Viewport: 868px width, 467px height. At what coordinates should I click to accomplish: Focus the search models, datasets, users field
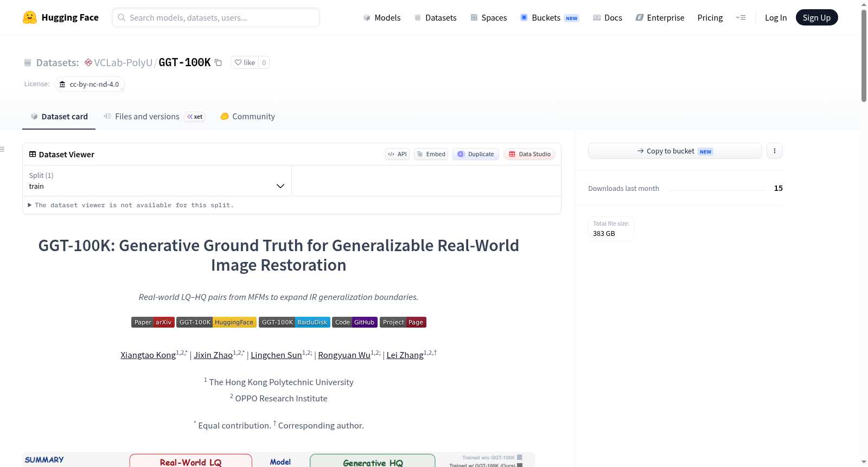(216, 17)
